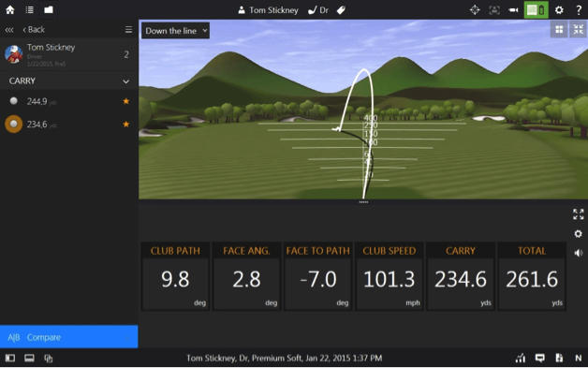Screen dimensions: 588x368
Task: Switch to the grid layout view icon
Action: click(x=559, y=30)
